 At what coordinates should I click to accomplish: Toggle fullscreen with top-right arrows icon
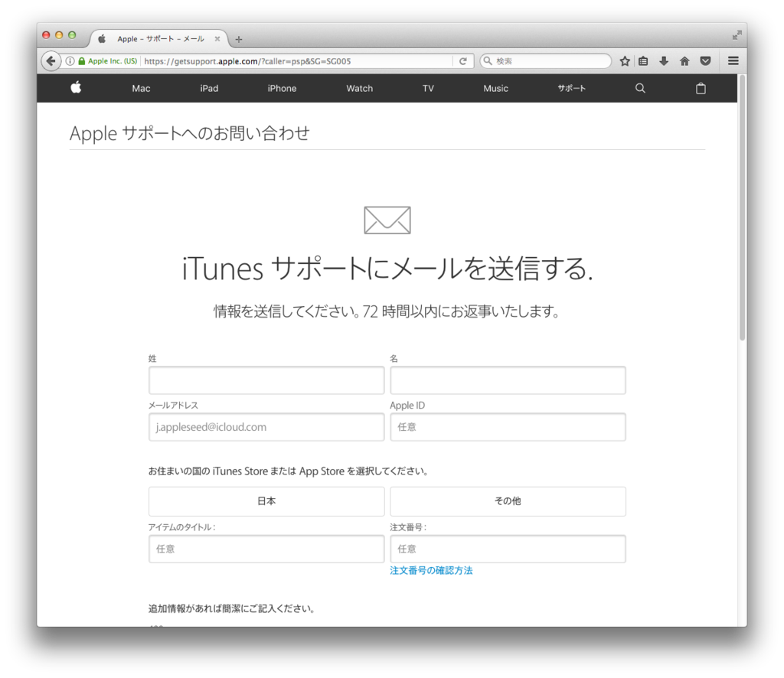coord(737,35)
